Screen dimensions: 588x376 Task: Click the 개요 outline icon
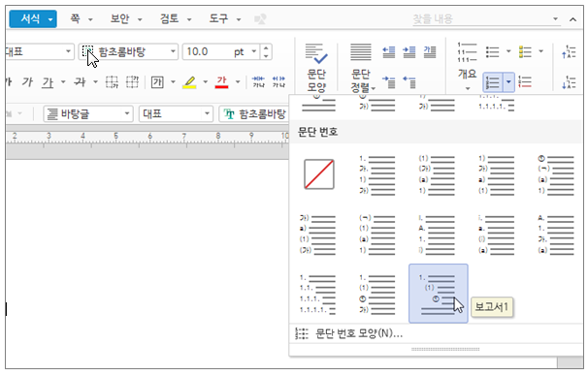[467, 52]
